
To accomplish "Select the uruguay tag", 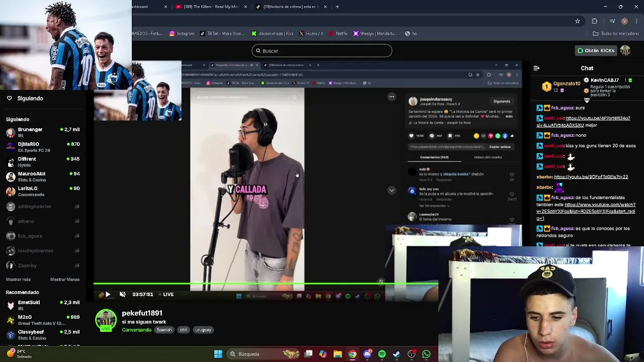I will click(x=203, y=330).
